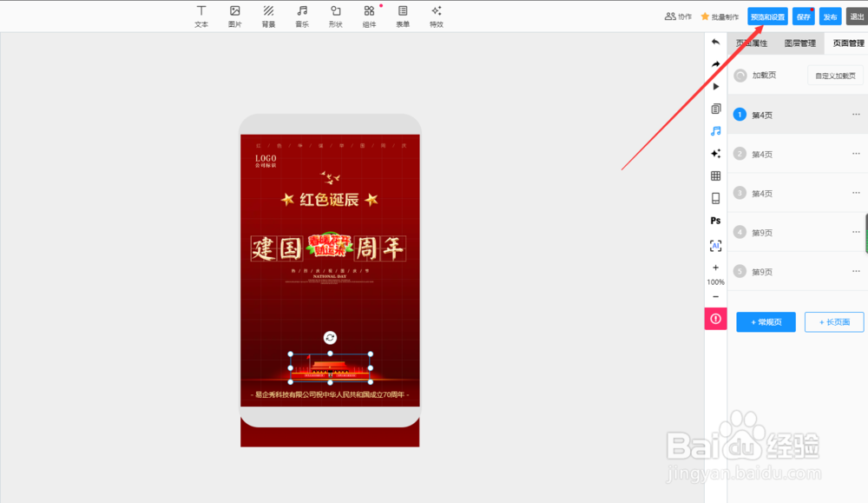Open the AI tool in the sidebar
868x503 pixels.
[x=715, y=246]
